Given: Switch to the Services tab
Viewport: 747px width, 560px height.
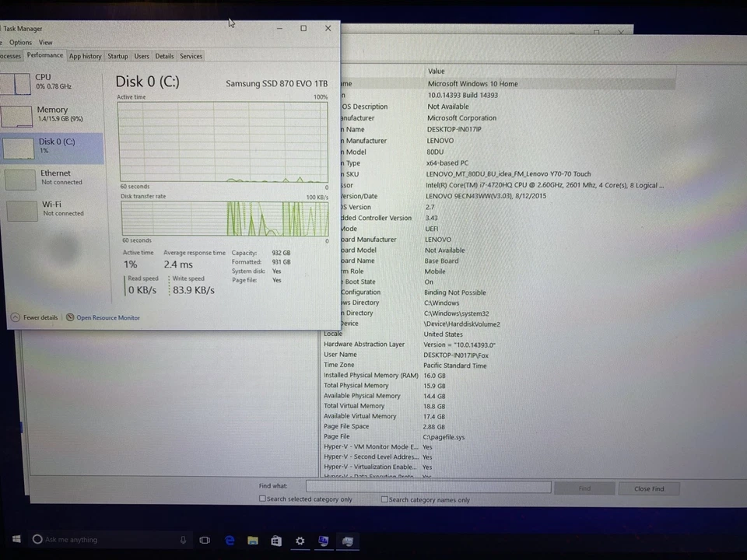Looking at the screenshot, I should [191, 56].
